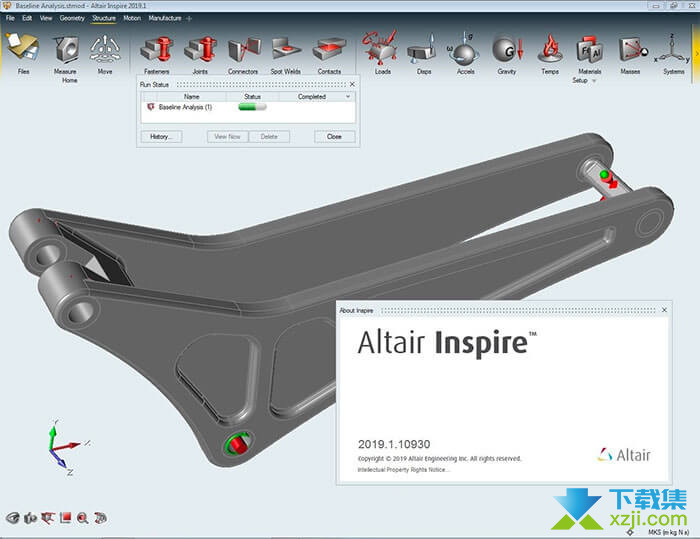Click the green-red load marker on the pin
Screen dimensions: 700x539
608,179
